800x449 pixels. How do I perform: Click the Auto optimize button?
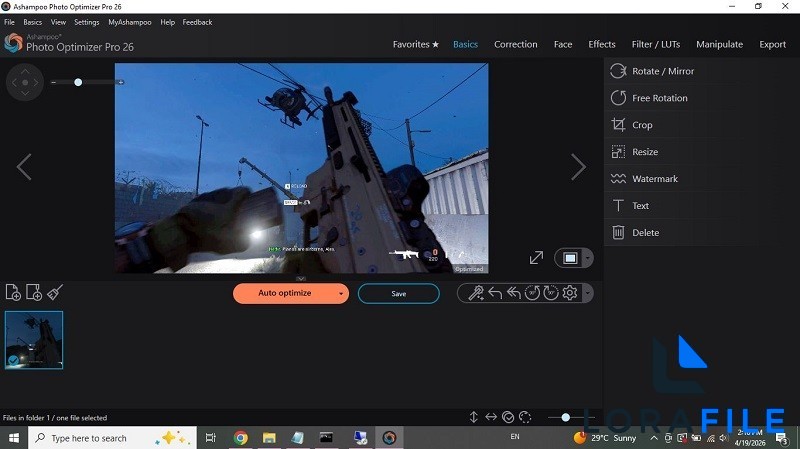[285, 293]
